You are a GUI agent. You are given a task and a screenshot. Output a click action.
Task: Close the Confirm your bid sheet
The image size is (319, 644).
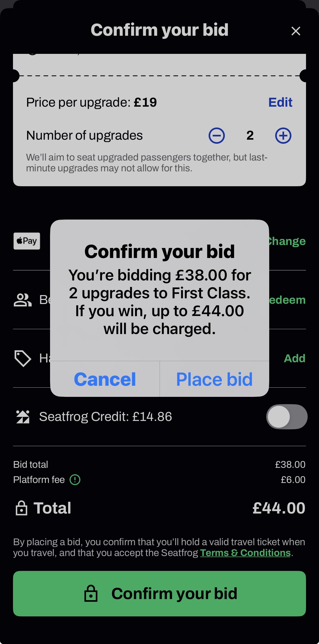coord(296,31)
